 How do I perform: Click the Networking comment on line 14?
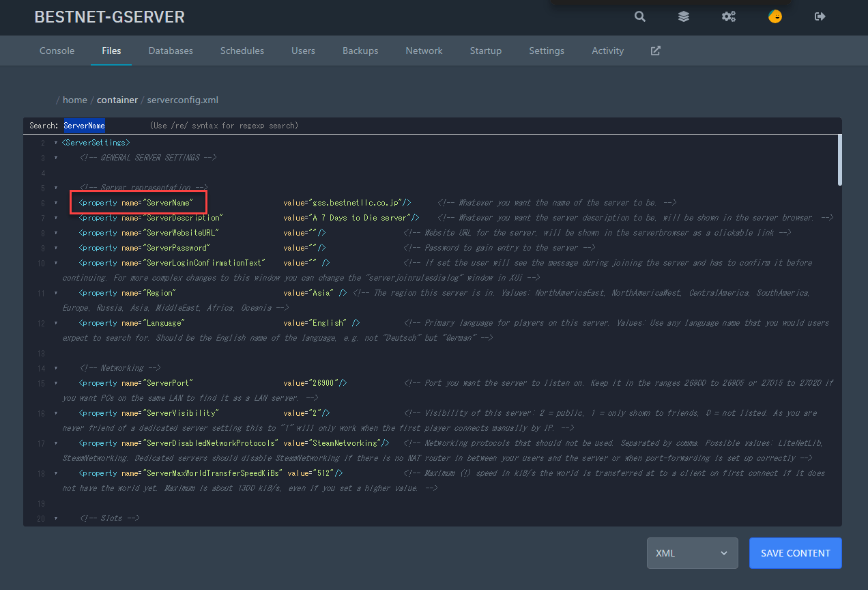click(121, 368)
